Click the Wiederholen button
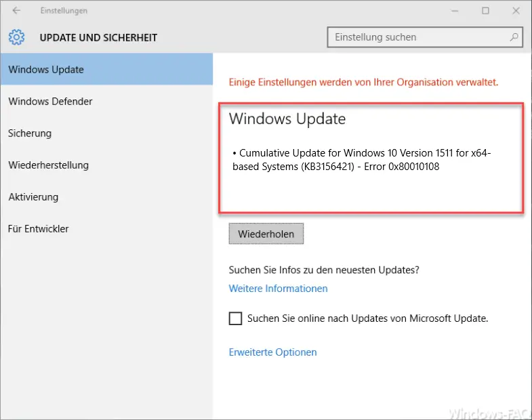This screenshot has height=420, width=532. 266,234
